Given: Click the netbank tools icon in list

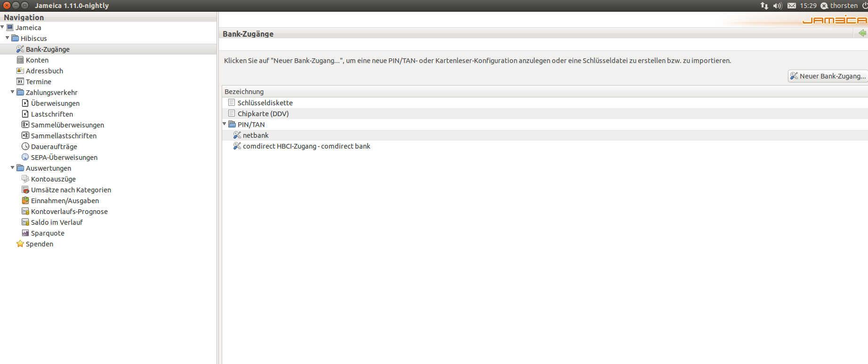Looking at the screenshot, I should 237,135.
